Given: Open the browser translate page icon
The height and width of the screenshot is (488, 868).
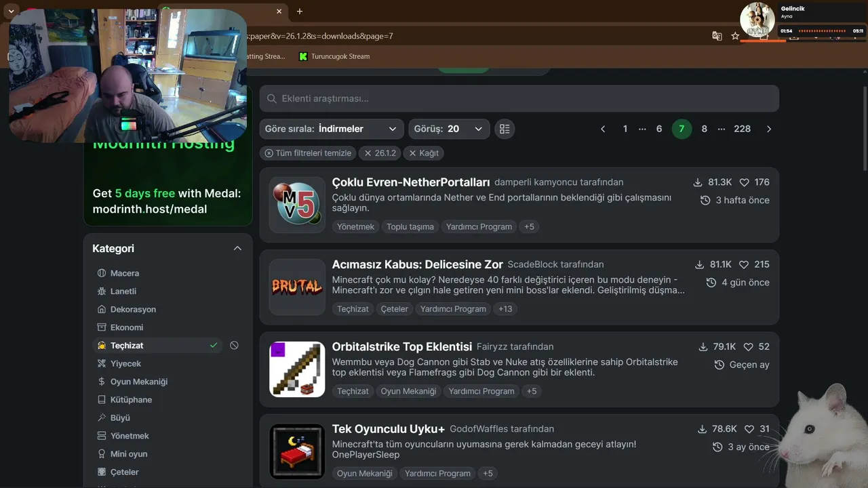Looking at the screenshot, I should click(x=717, y=36).
